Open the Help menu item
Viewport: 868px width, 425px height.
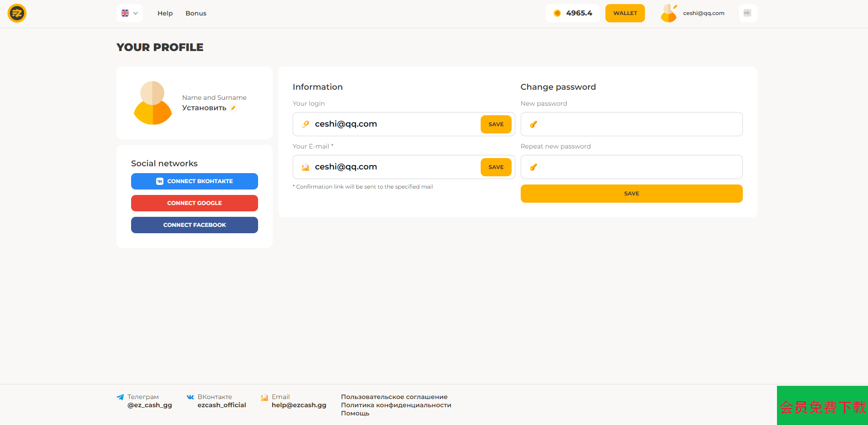point(165,13)
